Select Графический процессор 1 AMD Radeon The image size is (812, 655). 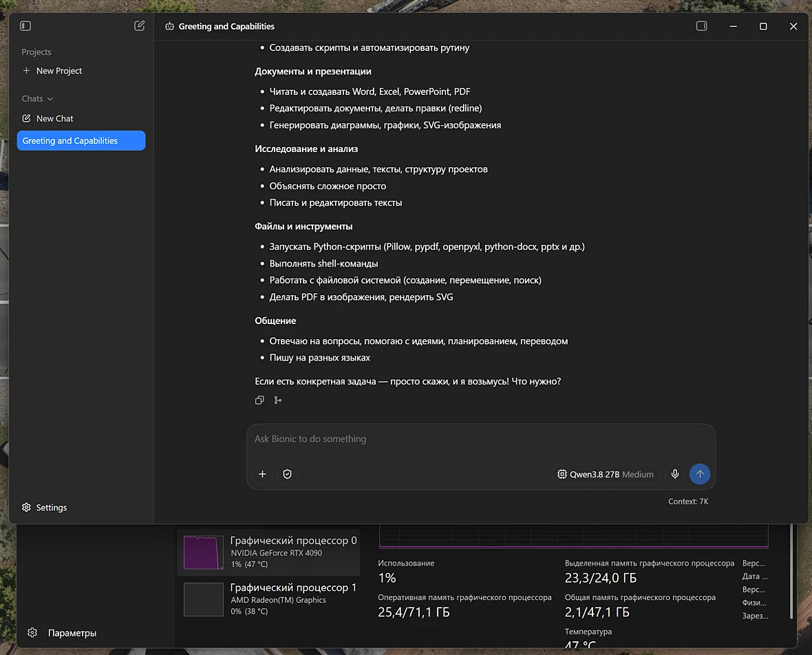[269, 599]
